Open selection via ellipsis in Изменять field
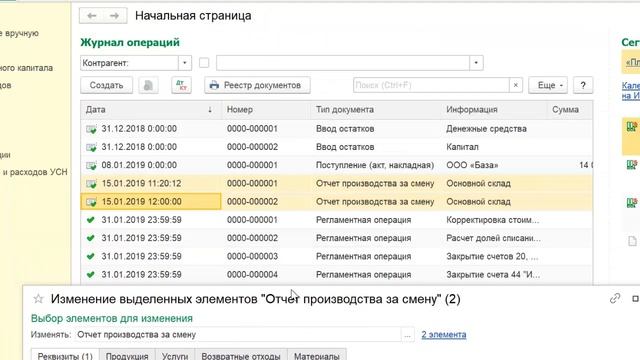The image size is (640, 360). point(407,335)
